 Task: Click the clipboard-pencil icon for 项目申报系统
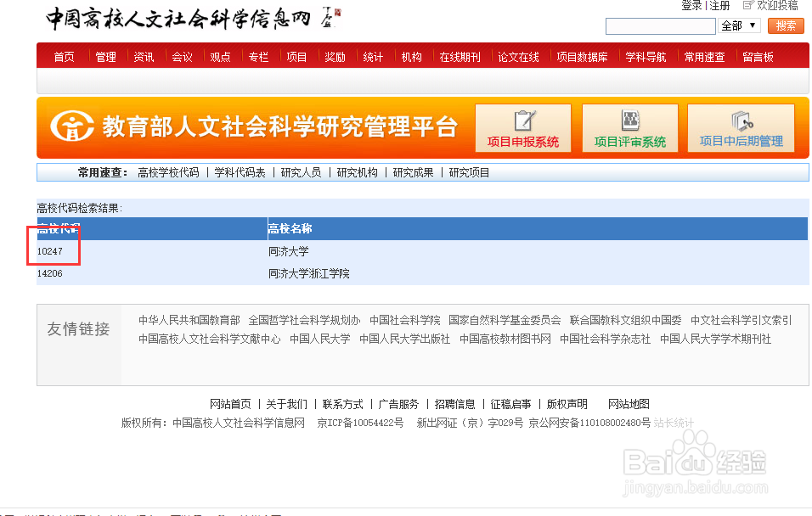click(523, 119)
